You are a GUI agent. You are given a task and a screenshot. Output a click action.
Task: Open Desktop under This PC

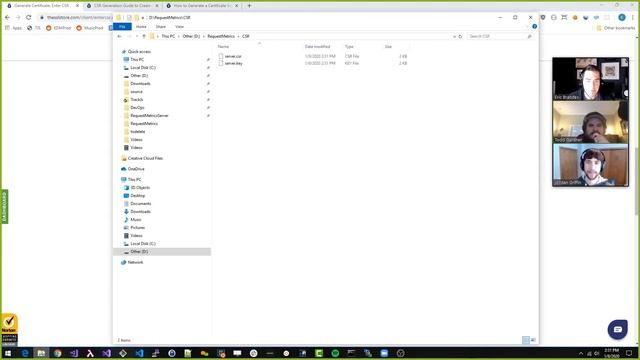pyautogui.click(x=138, y=196)
